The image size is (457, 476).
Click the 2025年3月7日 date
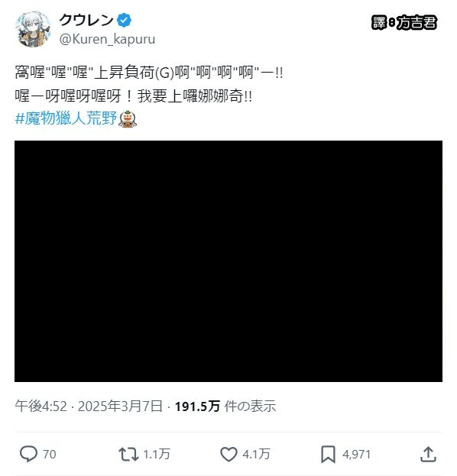pyautogui.click(x=120, y=406)
